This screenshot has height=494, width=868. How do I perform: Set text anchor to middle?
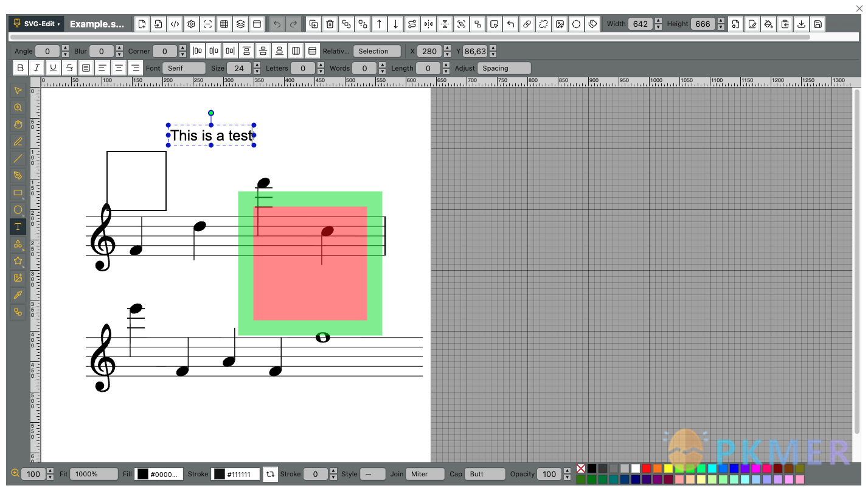point(119,68)
